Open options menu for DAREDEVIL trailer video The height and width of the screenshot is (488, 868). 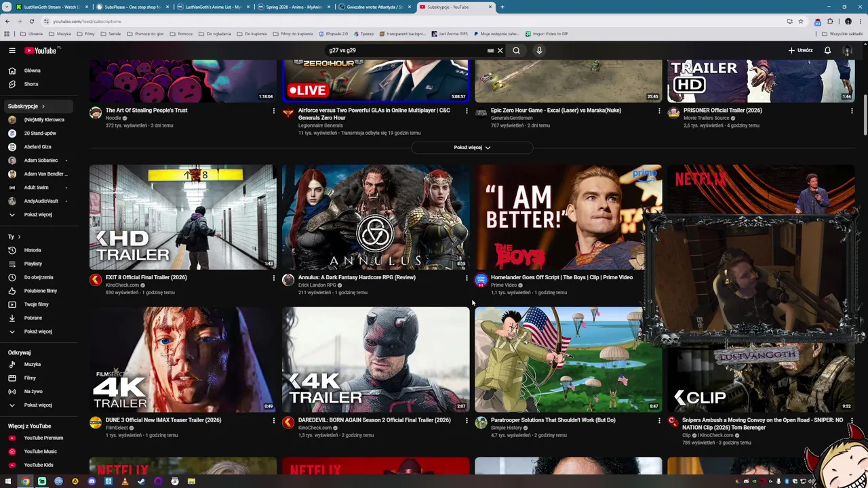(x=467, y=421)
